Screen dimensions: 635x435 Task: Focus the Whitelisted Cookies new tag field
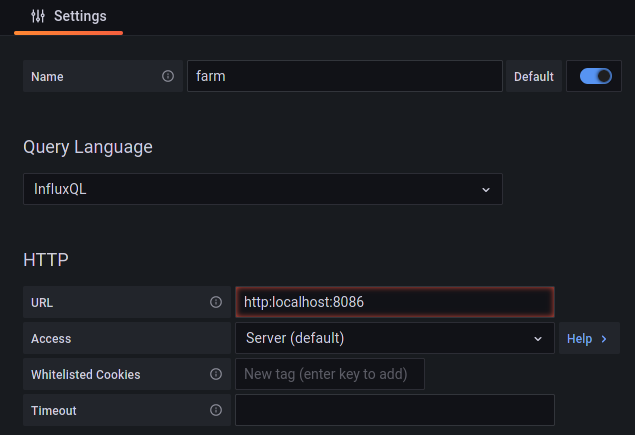click(x=329, y=374)
